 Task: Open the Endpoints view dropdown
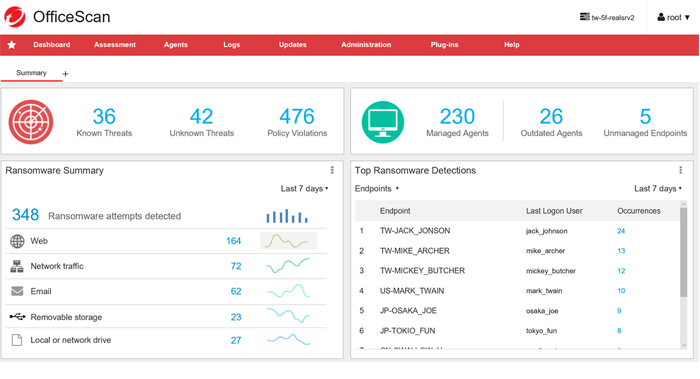(377, 189)
